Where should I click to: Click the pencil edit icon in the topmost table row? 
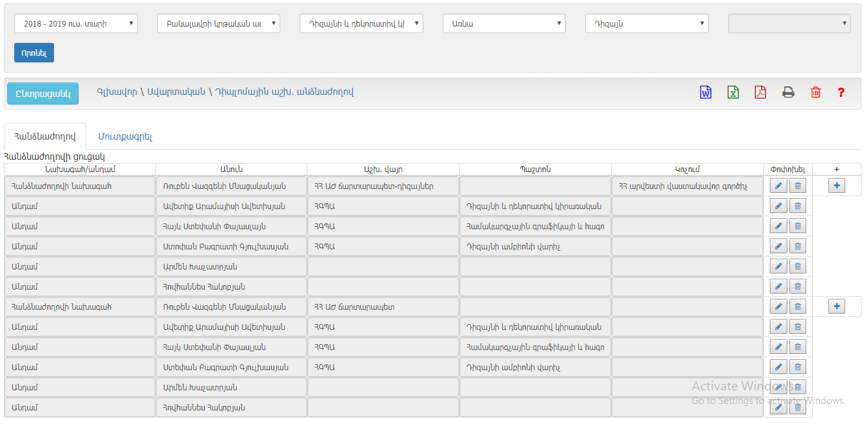[x=778, y=186]
